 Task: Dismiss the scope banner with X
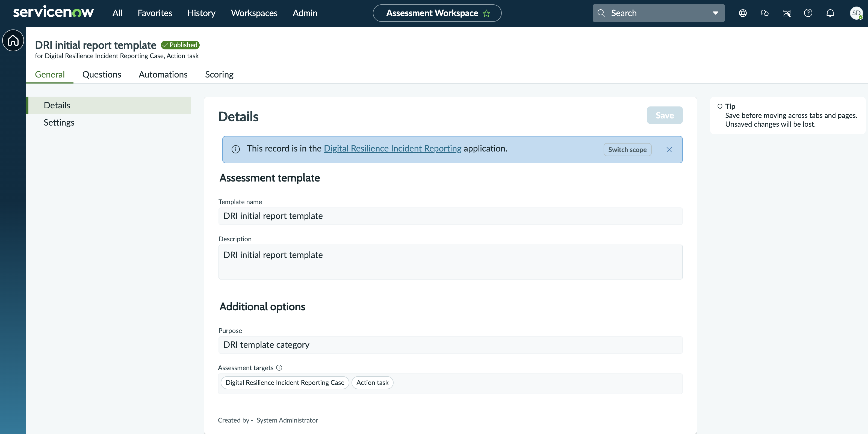[x=669, y=150]
